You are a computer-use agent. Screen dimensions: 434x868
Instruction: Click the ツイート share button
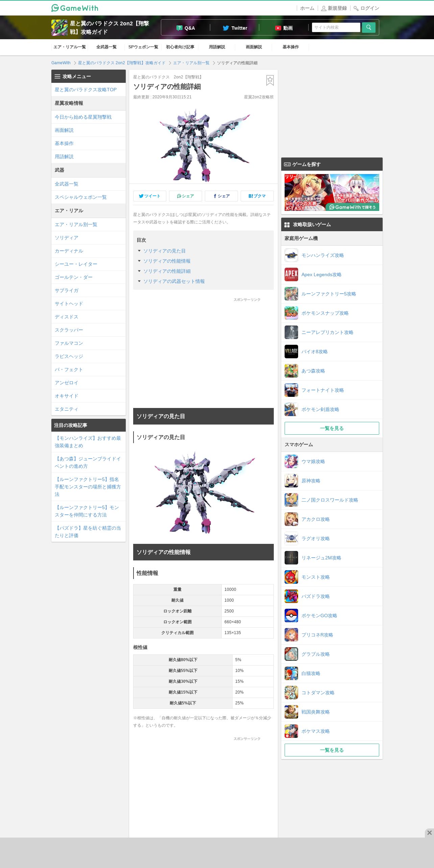150,196
